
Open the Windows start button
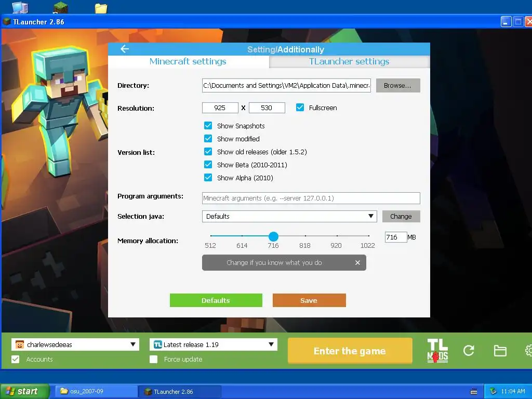click(24, 392)
